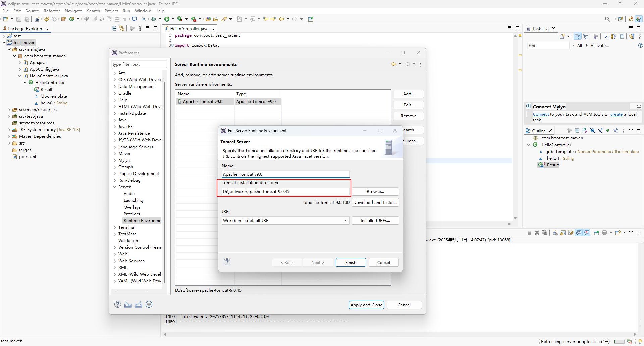Click the help icon in Edit Server Runtime dialog
The image size is (644, 346).
coord(227,262)
